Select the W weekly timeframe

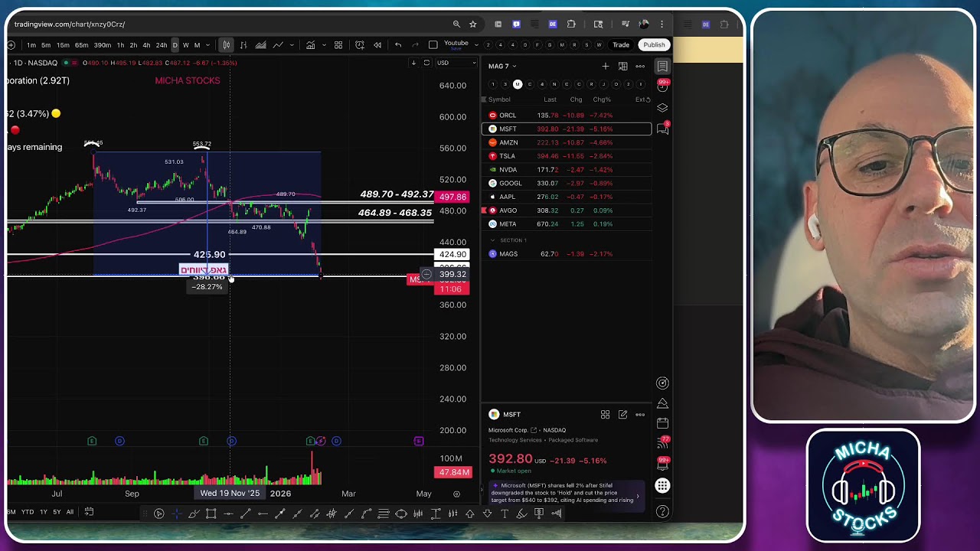[185, 45]
